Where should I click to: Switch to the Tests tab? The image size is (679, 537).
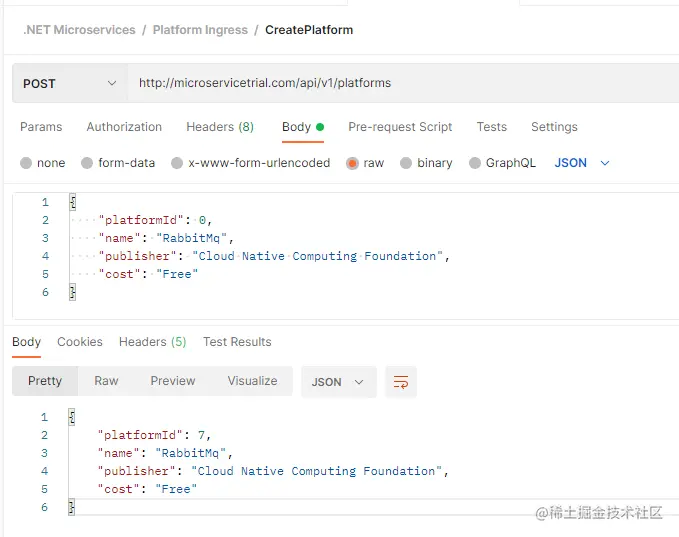point(491,127)
